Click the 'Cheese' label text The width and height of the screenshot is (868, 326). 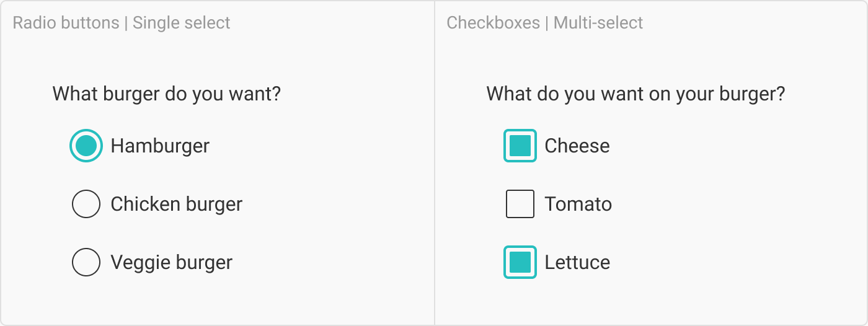[577, 146]
